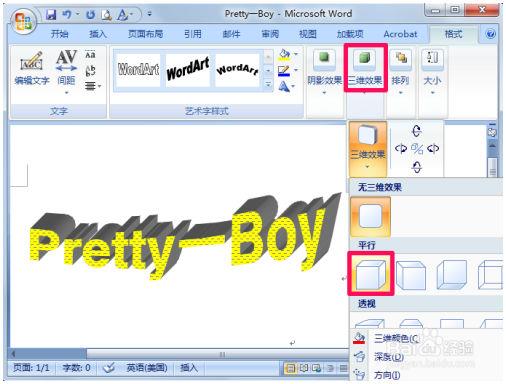This screenshot has width=506, height=384.
Task: Select the no 3-D effect option
Action: [x=370, y=216]
